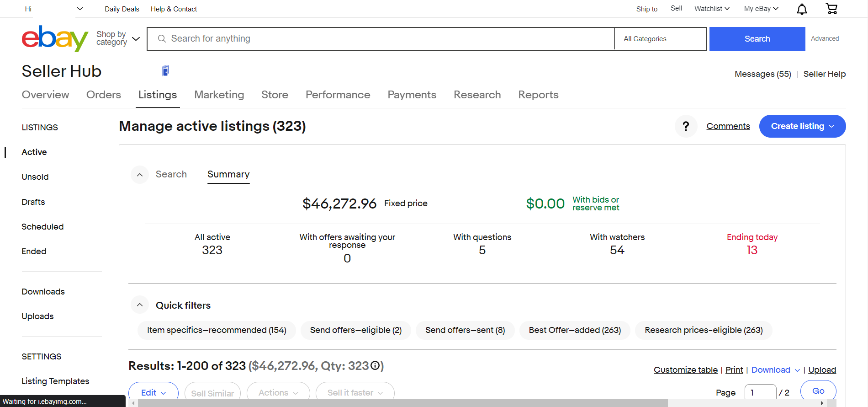The width and height of the screenshot is (868, 407).
Task: Select Unsold in the sidebar
Action: tap(35, 177)
